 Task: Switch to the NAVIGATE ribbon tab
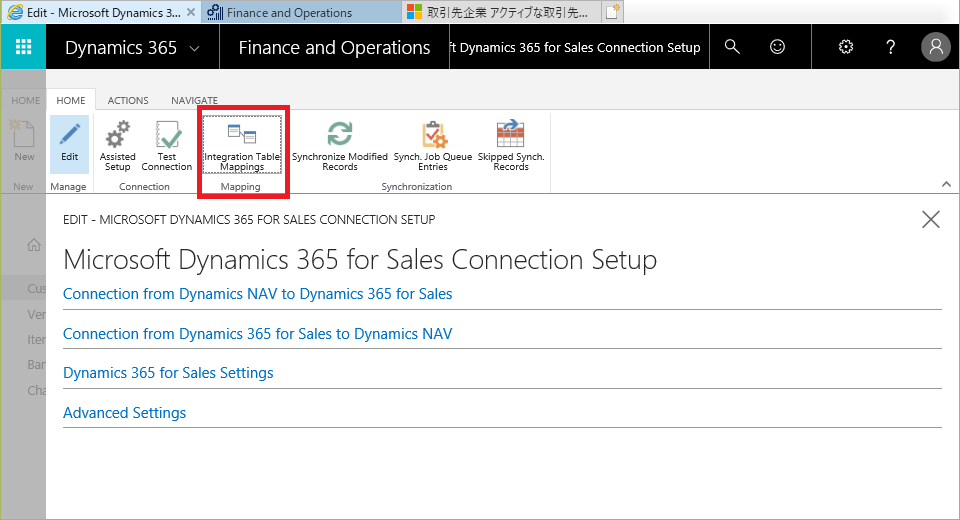pyautogui.click(x=194, y=100)
